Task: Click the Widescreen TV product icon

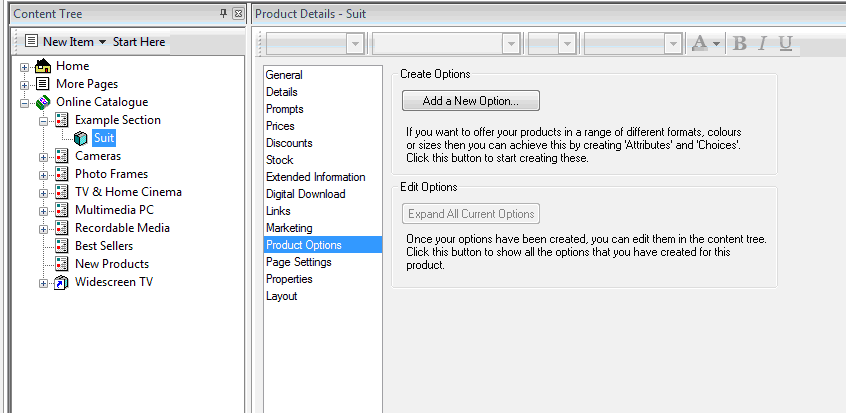Action: click(62, 282)
